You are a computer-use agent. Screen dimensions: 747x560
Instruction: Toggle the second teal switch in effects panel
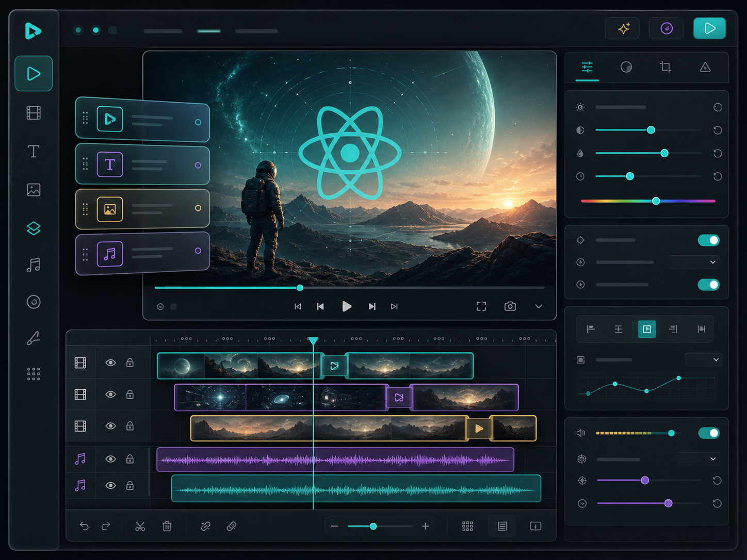tap(708, 285)
